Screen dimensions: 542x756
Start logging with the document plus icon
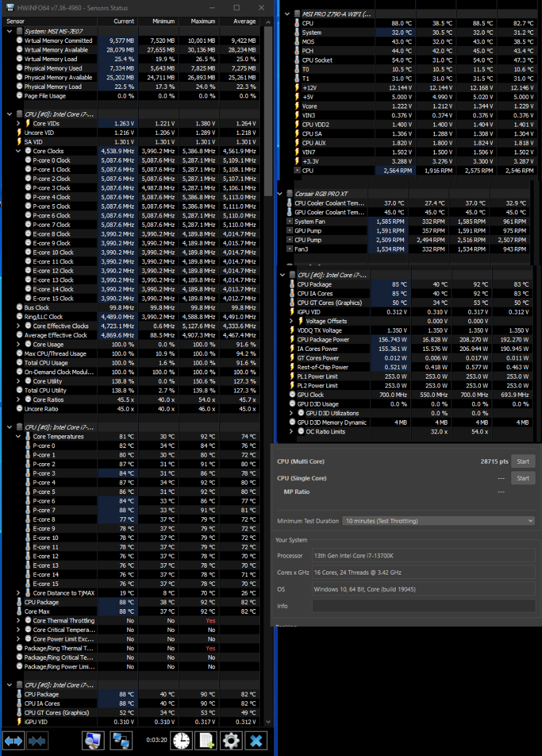click(x=205, y=740)
